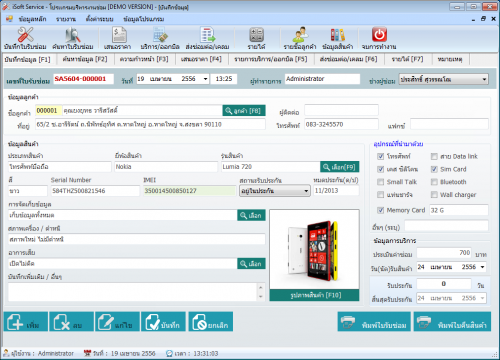The image size is (500, 360).
Task: Click the repair slip number field SA5604-000001
Action: coord(83,79)
